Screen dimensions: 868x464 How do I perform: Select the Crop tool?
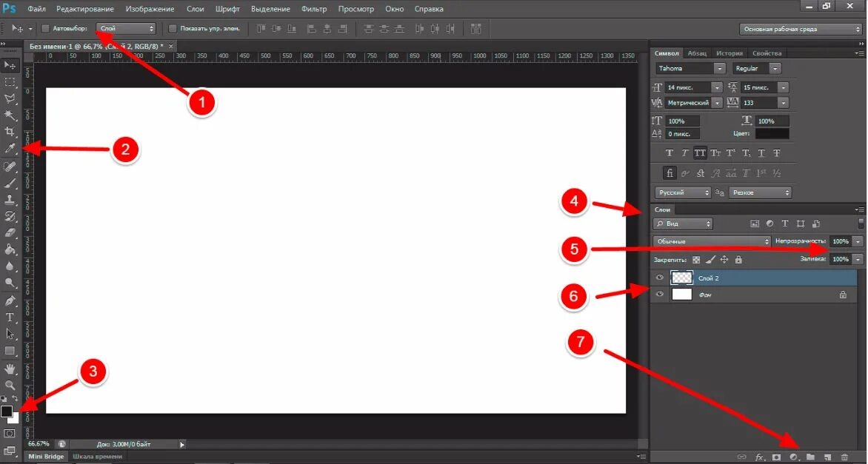10,132
